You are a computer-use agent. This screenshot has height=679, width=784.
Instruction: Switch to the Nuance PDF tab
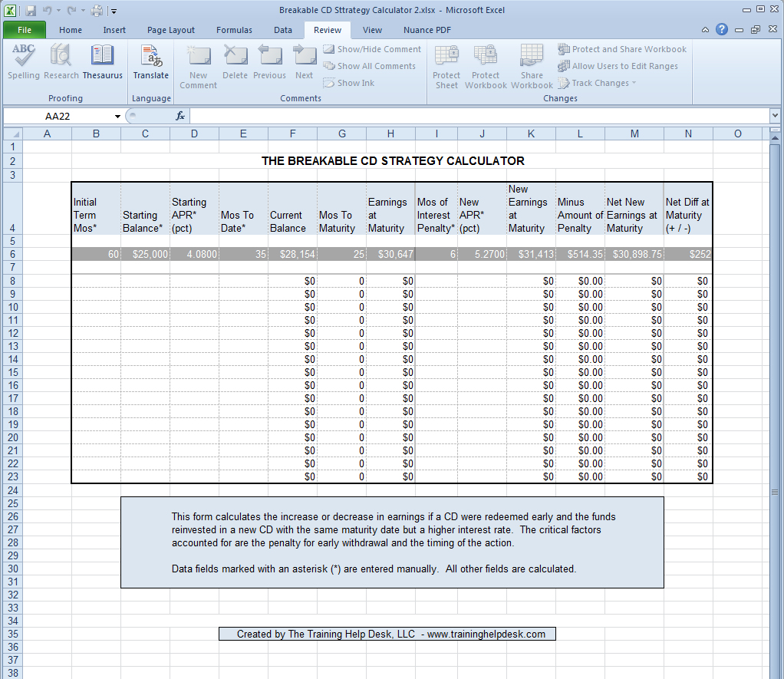(427, 30)
